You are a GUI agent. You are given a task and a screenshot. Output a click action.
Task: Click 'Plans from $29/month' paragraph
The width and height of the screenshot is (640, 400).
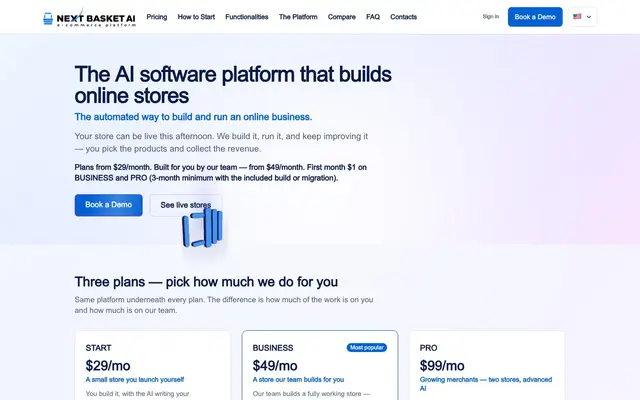pyautogui.click(x=221, y=173)
